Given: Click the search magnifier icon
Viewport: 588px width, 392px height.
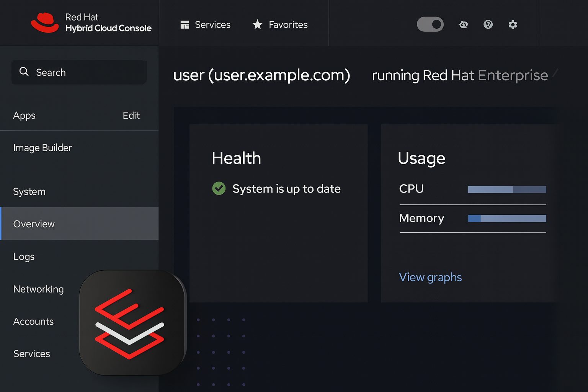Looking at the screenshot, I should pyautogui.click(x=24, y=72).
